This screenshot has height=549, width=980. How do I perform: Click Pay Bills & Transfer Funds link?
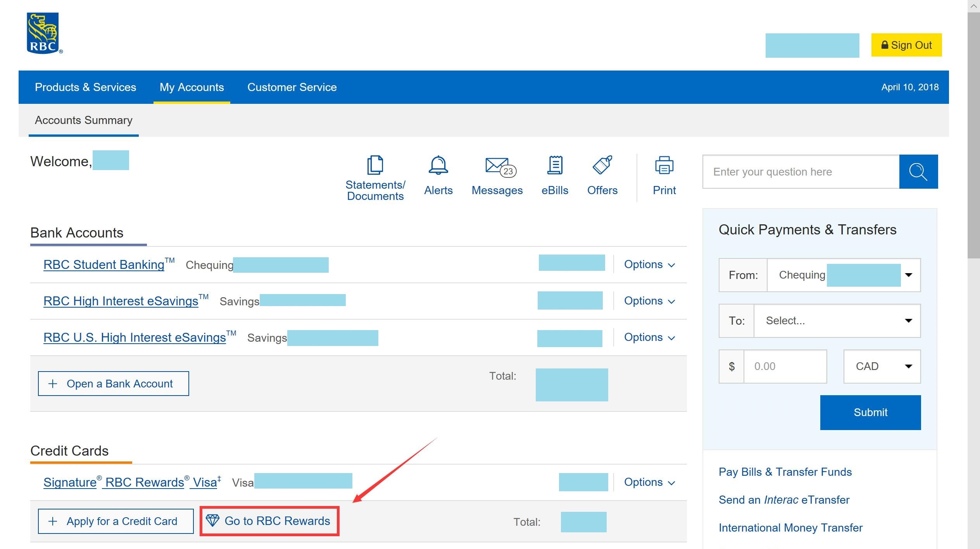[x=785, y=472]
